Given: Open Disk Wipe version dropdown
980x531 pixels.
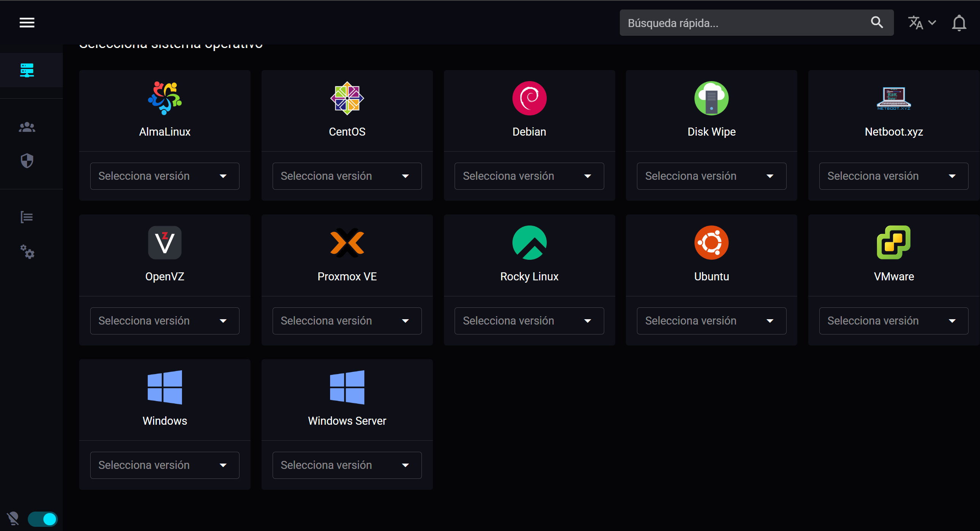Looking at the screenshot, I should pyautogui.click(x=712, y=176).
